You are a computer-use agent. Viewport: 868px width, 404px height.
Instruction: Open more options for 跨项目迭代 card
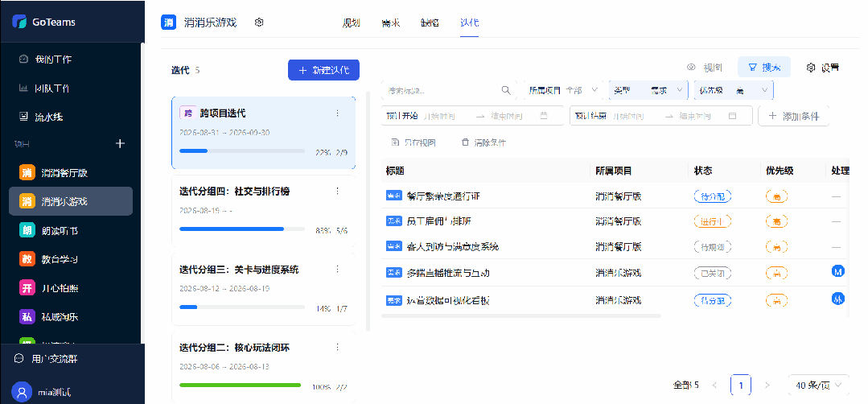pyautogui.click(x=338, y=113)
